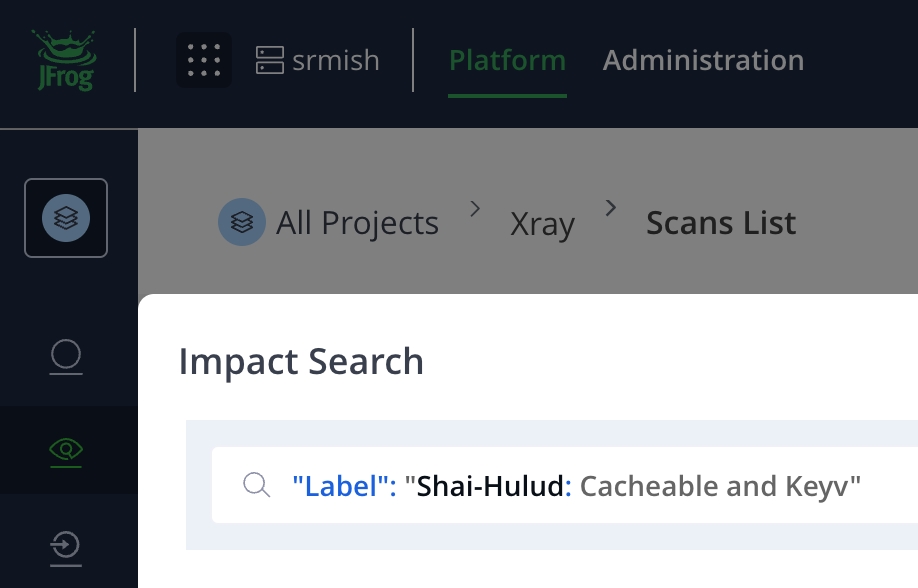Viewport: 918px width, 588px height.
Task: Select the Xray eye icon in sidebar
Action: (x=66, y=452)
